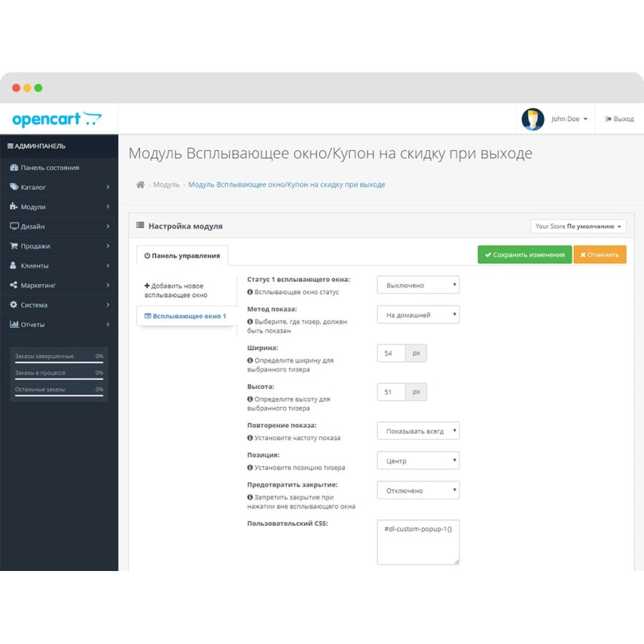Open the Your Store По умолчанию dropdown
644x644 pixels.
coord(578,226)
